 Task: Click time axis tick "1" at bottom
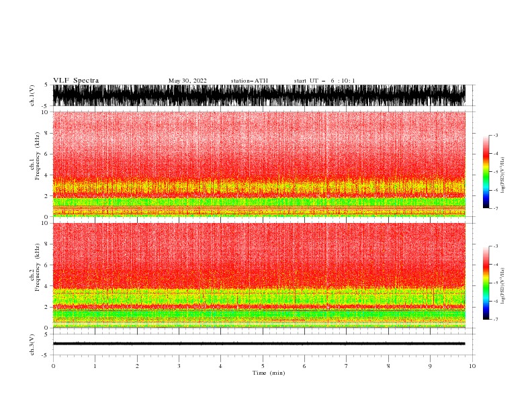pos(95,366)
